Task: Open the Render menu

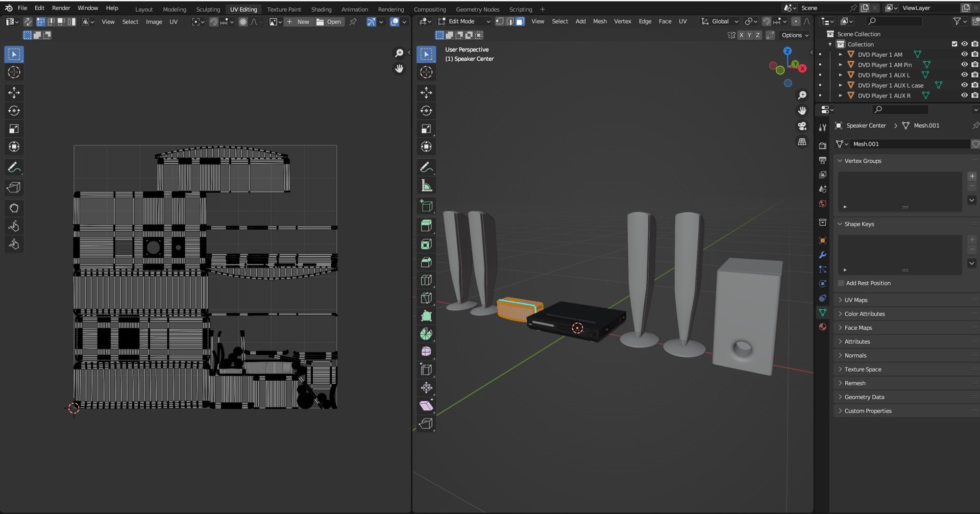Action: point(61,8)
